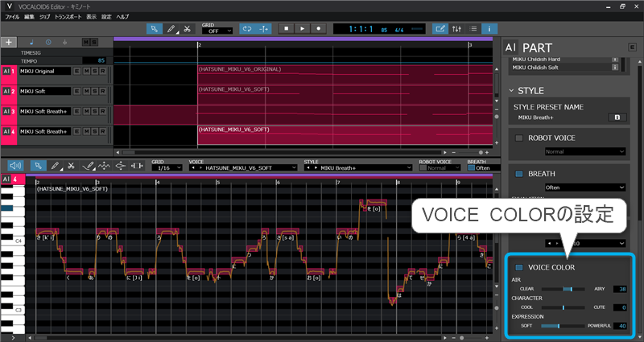Select the pencil tool in piano roll toolbar

(x=55, y=166)
